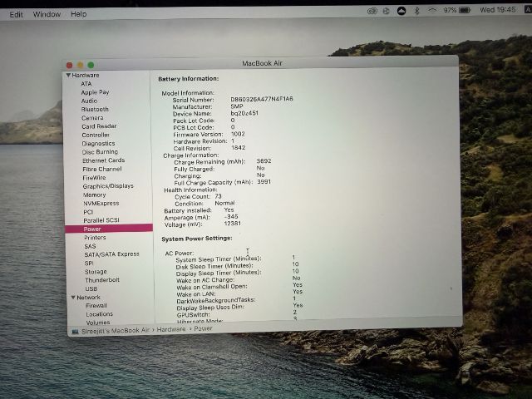Open the Help menu
Viewport: 532px width, 399px height.
coord(78,14)
